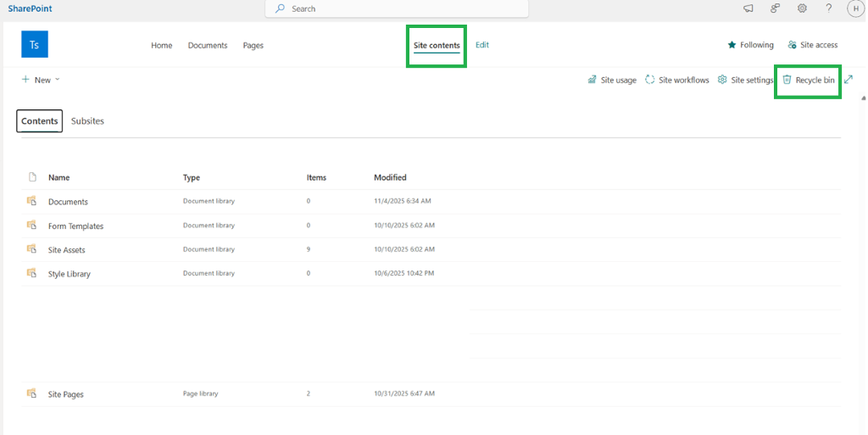This screenshot has width=868, height=435.
Task: Switch to the Subsites tab
Action: [87, 121]
